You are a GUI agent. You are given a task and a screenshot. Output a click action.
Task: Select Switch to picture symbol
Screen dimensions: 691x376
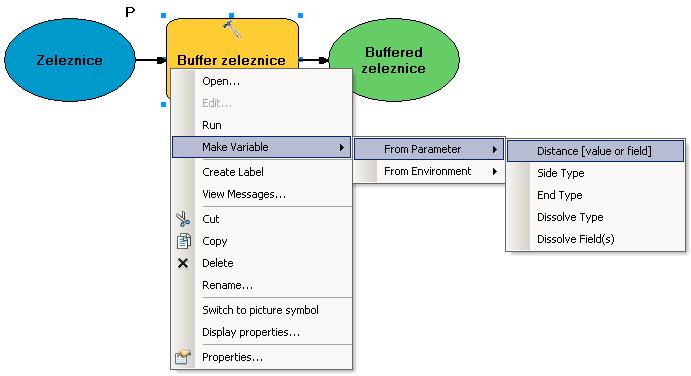tap(262, 310)
